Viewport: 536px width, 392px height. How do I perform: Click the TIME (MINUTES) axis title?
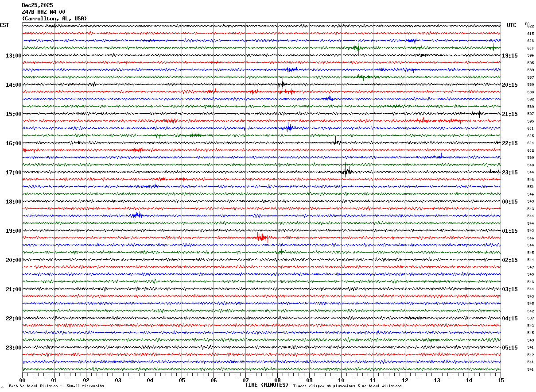(x=267, y=385)
